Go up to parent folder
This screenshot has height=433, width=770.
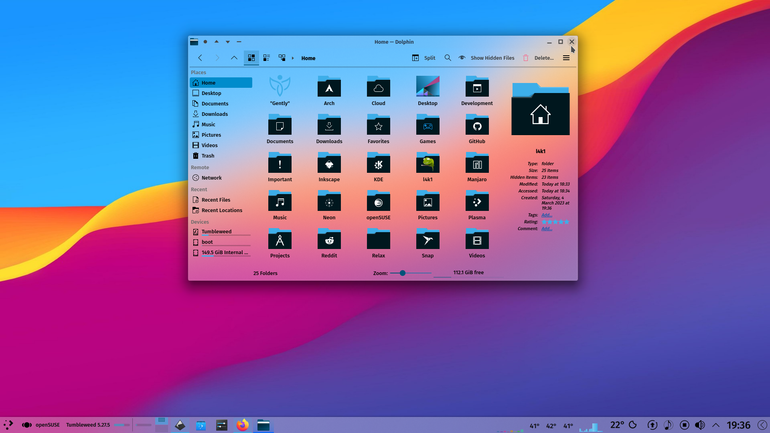pos(234,58)
